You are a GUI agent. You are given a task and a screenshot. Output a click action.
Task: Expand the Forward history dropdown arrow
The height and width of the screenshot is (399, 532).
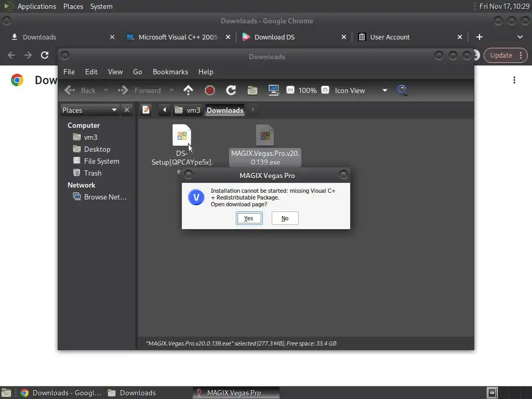(x=171, y=90)
